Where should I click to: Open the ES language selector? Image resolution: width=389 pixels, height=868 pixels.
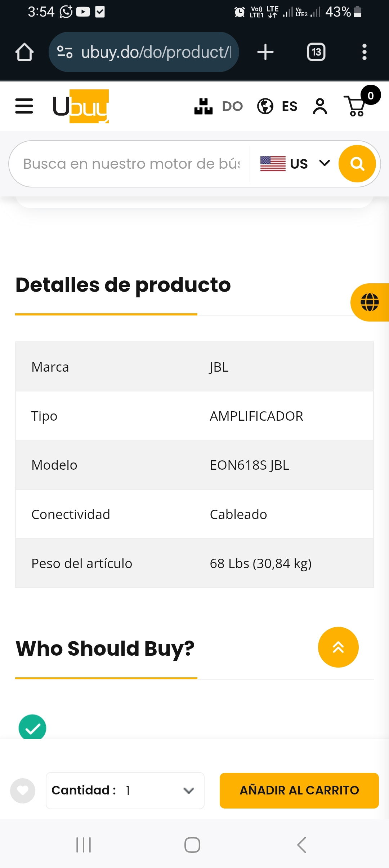pos(277,106)
